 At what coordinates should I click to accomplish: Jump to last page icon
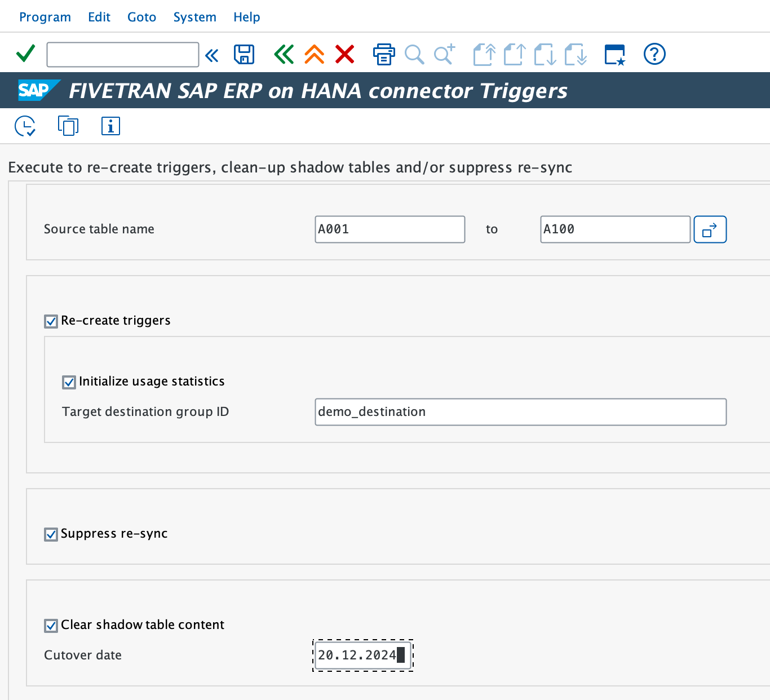576,55
